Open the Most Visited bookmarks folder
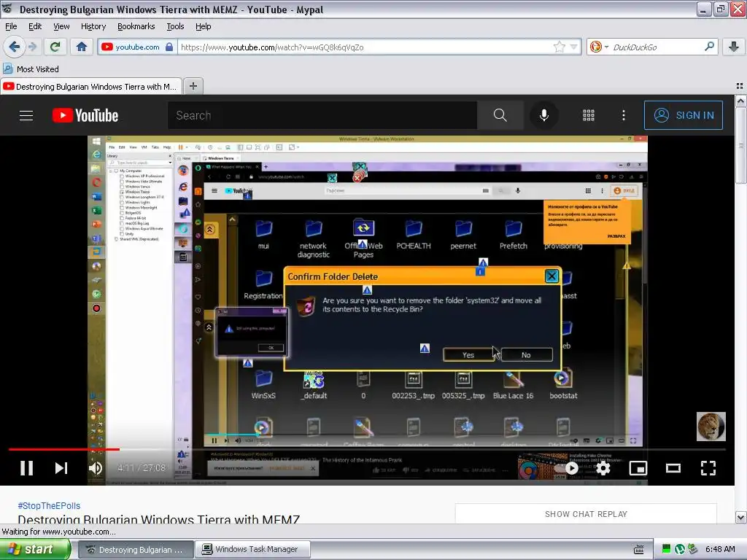 31,69
